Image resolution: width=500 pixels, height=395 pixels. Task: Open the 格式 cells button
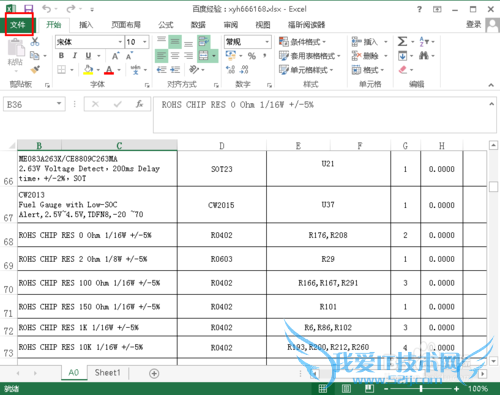(368, 70)
